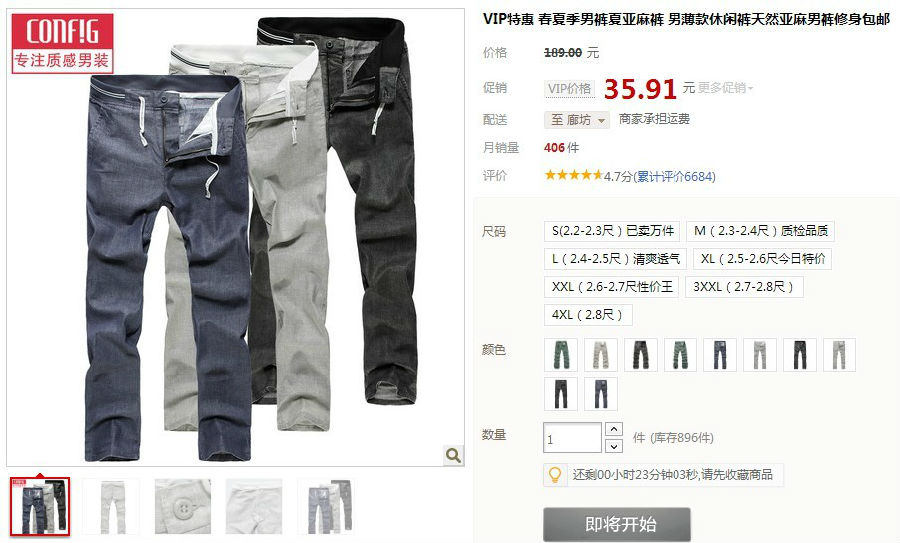Click the quantity input field
The height and width of the screenshot is (543, 900).
coord(572,438)
